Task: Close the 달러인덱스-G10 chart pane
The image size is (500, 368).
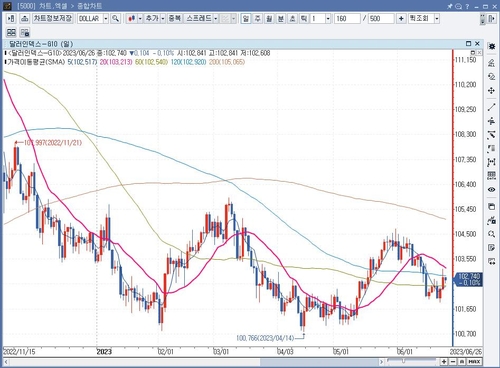Action: point(477,44)
